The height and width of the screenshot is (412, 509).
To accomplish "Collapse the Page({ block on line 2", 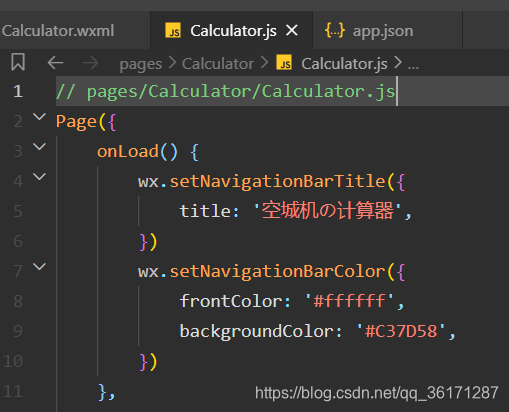I will pos(40,117).
